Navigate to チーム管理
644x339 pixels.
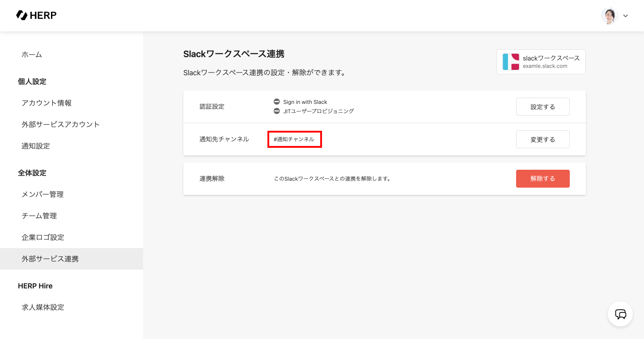coord(39,216)
